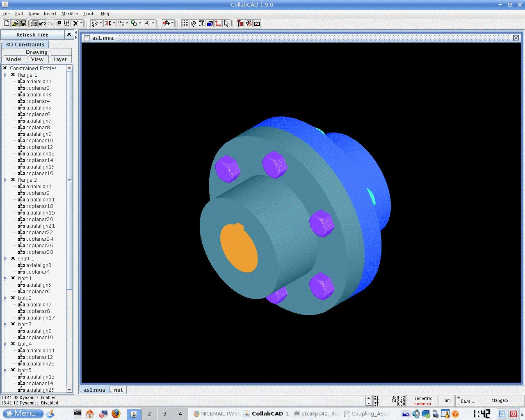The image size is (525, 420).
Task: Toggle the dotted grid icon
Action: click(185, 23)
